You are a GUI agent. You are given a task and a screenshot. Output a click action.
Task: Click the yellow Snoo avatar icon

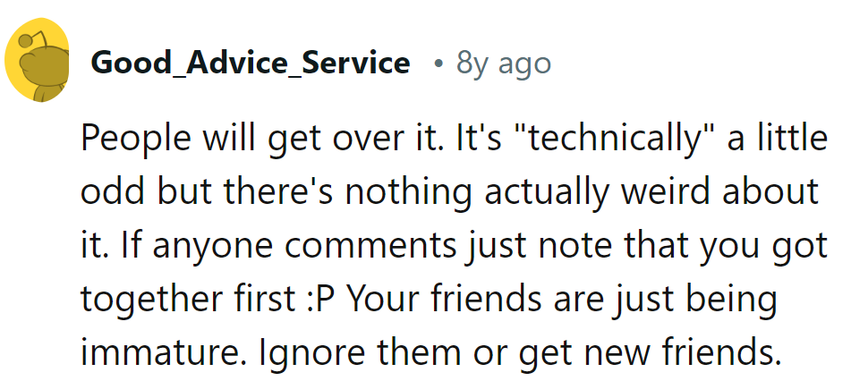(38, 61)
